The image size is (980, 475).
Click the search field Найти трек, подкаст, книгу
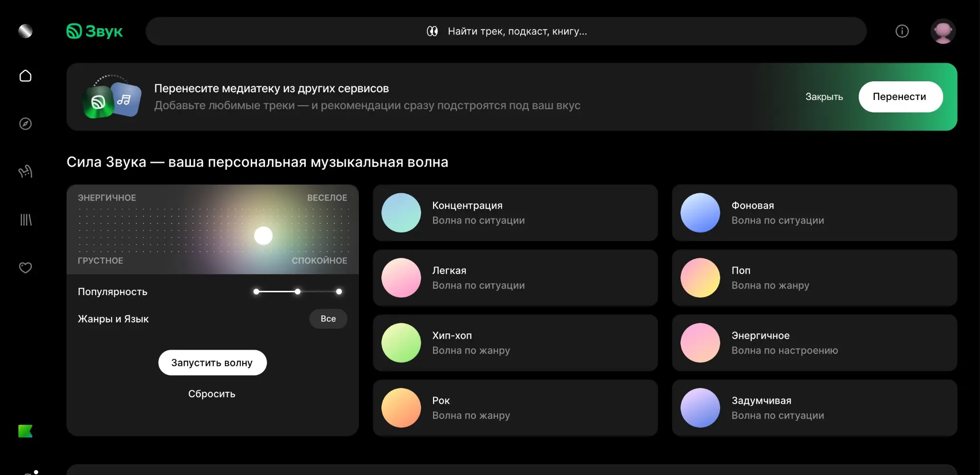[x=506, y=31]
